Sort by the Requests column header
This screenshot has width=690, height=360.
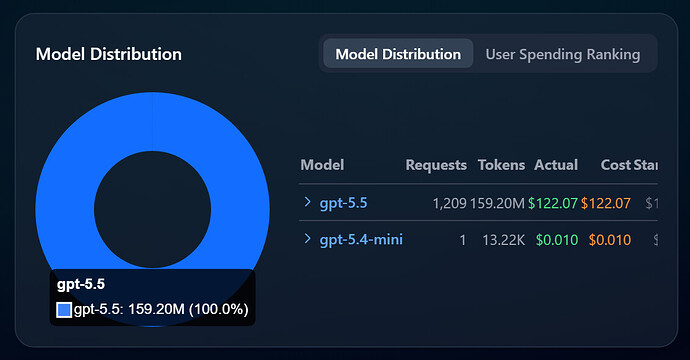pyautogui.click(x=436, y=165)
